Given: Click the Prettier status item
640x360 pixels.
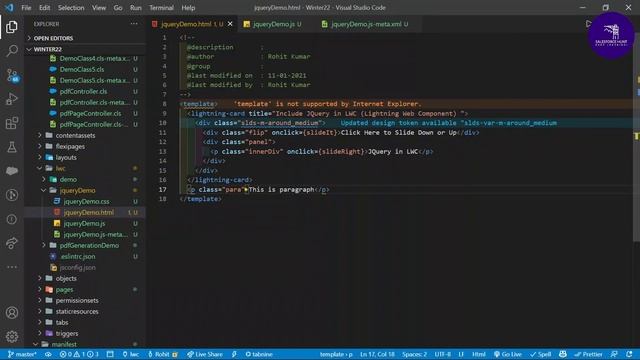Looking at the screenshot, I should pyautogui.click(x=588, y=354).
